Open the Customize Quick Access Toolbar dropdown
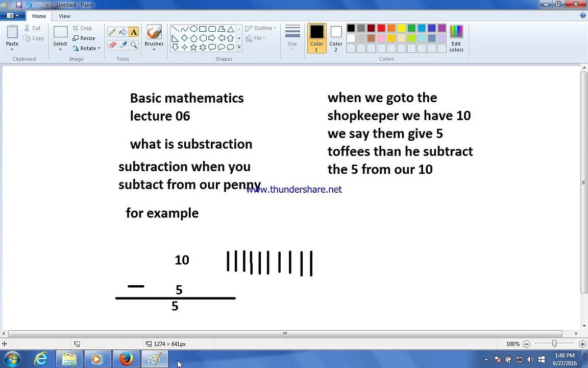The width and height of the screenshot is (588, 368). pos(47,5)
